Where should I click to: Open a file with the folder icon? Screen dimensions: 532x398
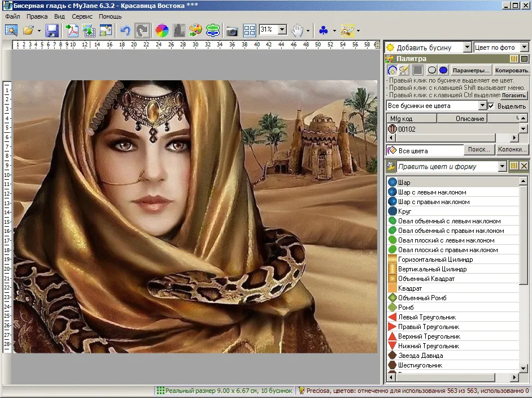point(28,31)
